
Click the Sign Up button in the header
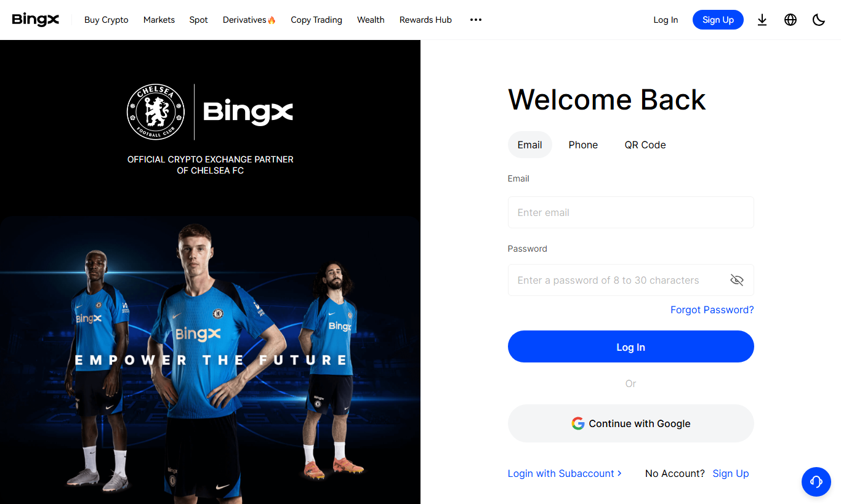click(718, 20)
